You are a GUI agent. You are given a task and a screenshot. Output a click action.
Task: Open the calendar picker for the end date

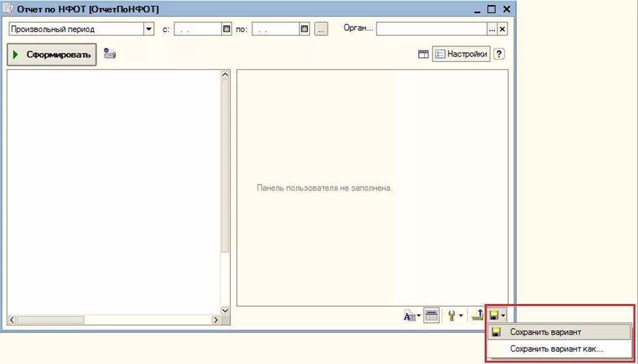click(x=305, y=29)
